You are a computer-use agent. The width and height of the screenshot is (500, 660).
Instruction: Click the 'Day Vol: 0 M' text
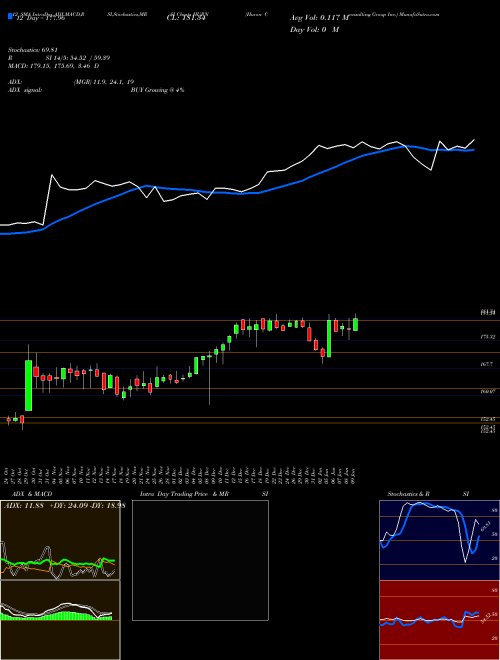[314, 29]
